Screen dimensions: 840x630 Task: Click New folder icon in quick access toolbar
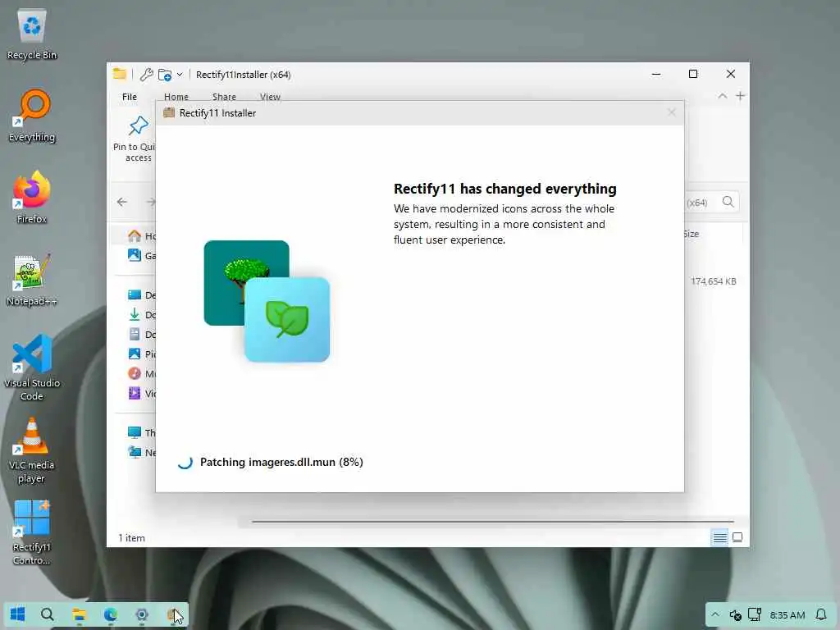164,75
